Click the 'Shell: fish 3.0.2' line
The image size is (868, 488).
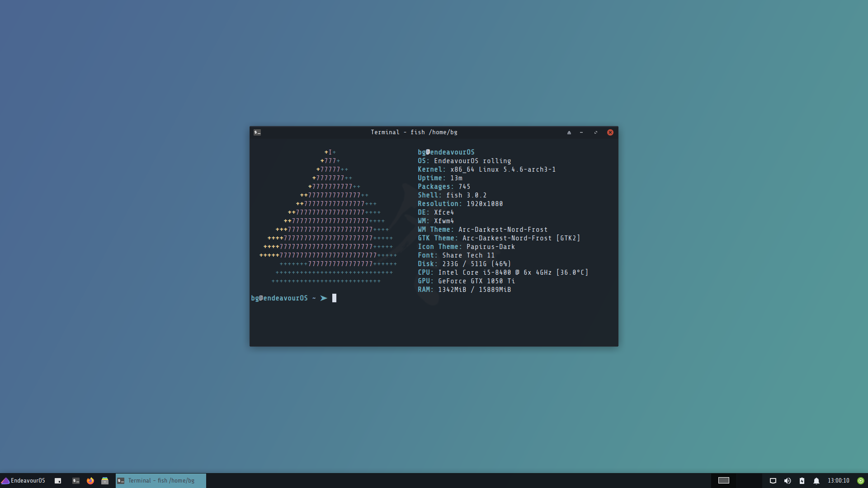pyautogui.click(x=452, y=195)
